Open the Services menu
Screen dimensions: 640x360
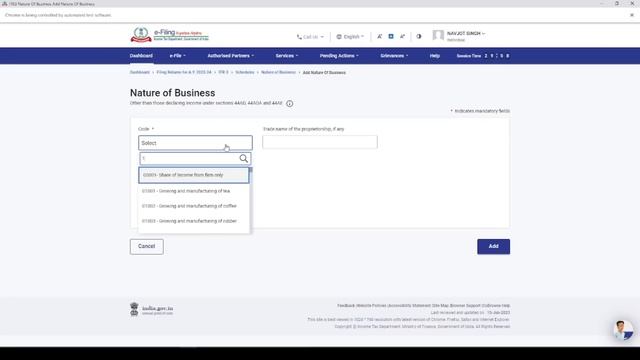coord(287,56)
